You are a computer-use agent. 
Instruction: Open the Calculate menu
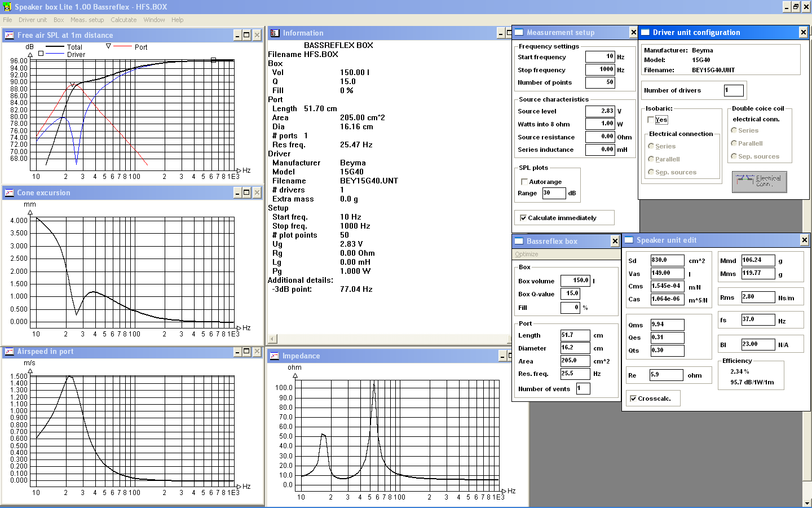[x=123, y=20]
